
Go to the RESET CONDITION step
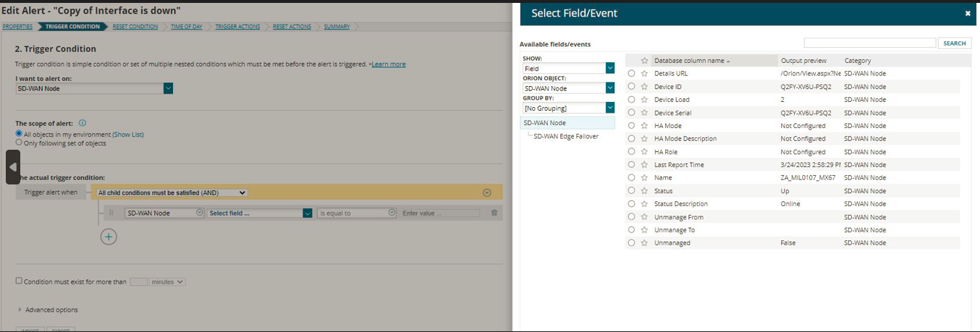point(135,27)
